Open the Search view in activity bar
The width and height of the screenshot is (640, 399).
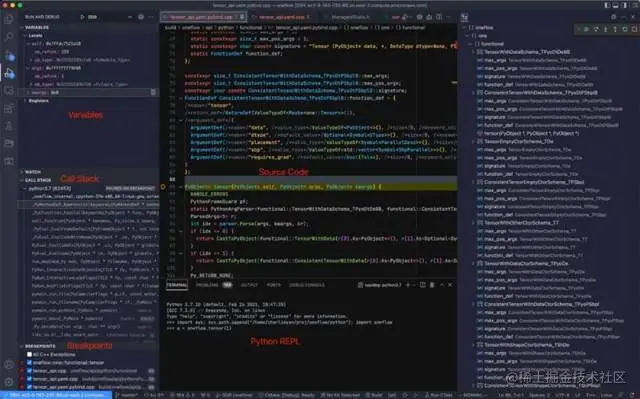pyautogui.click(x=9, y=37)
